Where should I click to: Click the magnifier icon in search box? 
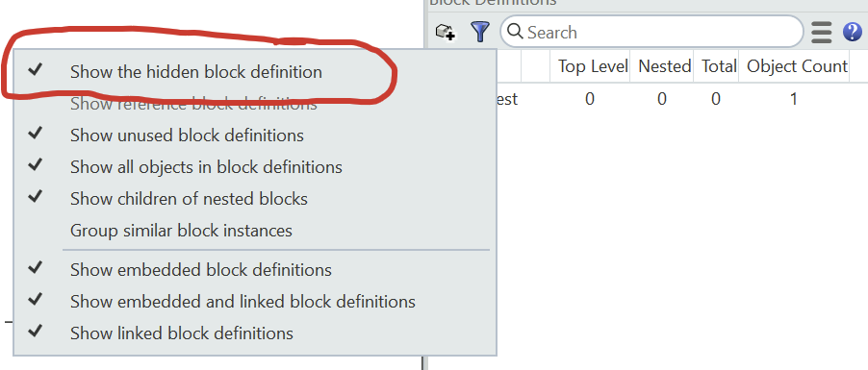pyautogui.click(x=515, y=32)
